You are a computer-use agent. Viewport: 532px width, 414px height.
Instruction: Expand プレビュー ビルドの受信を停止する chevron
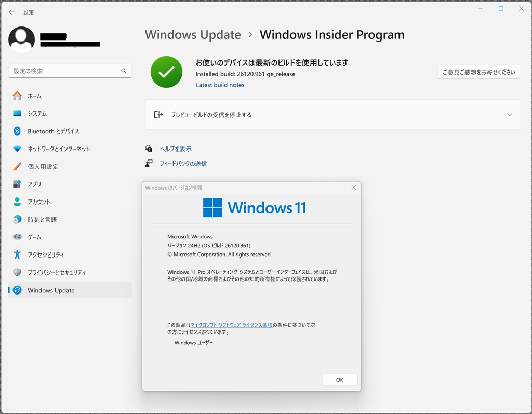click(x=510, y=115)
